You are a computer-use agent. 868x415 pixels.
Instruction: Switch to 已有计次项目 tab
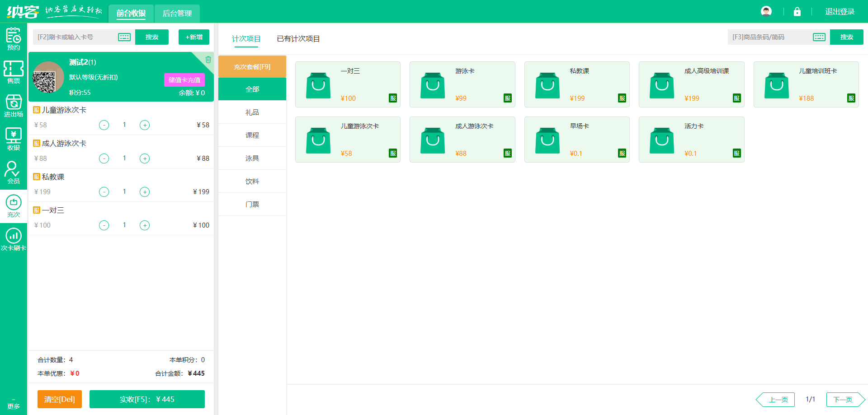(x=298, y=39)
